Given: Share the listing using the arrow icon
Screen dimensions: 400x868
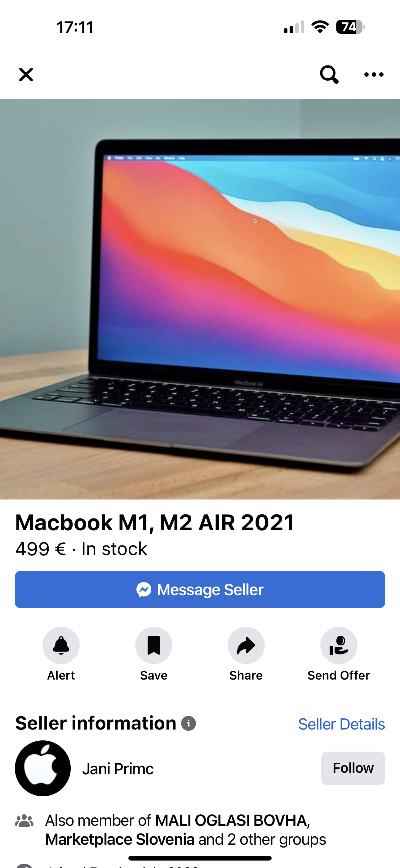Looking at the screenshot, I should click(x=246, y=645).
